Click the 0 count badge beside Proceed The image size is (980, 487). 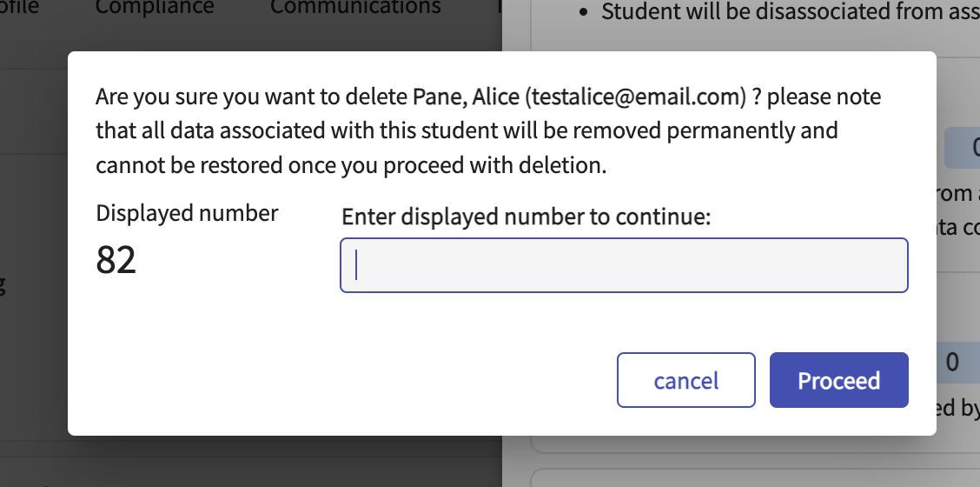coord(952,362)
